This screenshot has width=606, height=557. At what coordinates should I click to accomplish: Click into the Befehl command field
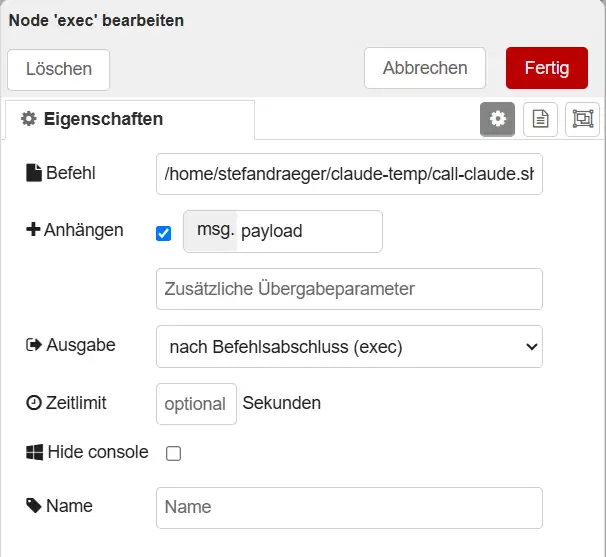[349, 174]
